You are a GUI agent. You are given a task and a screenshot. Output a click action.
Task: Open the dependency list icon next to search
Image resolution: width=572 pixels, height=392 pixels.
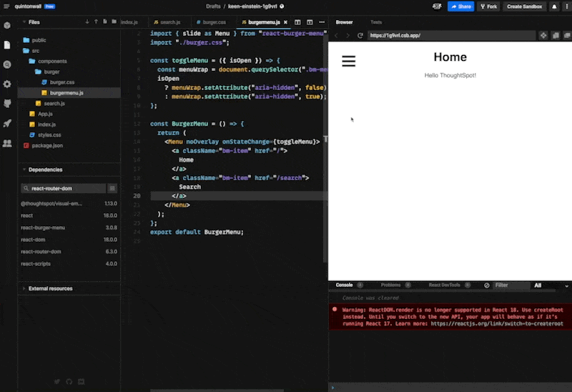(112, 188)
